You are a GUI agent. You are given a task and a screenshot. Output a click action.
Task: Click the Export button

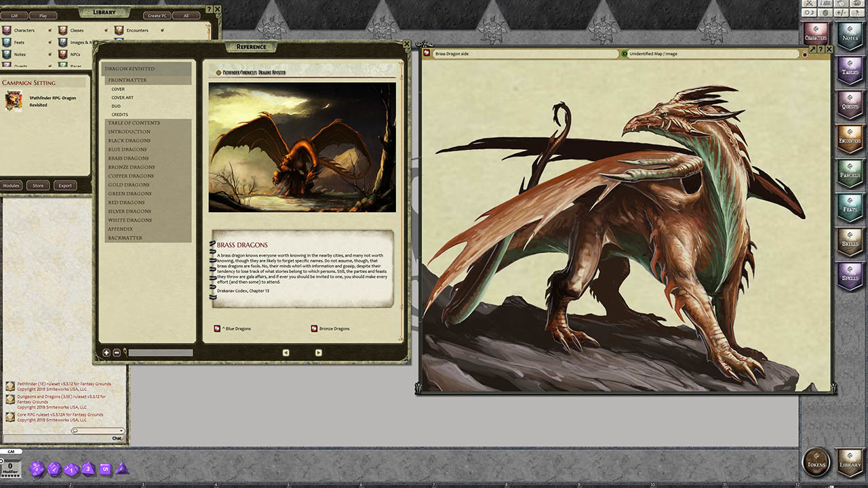(x=65, y=186)
